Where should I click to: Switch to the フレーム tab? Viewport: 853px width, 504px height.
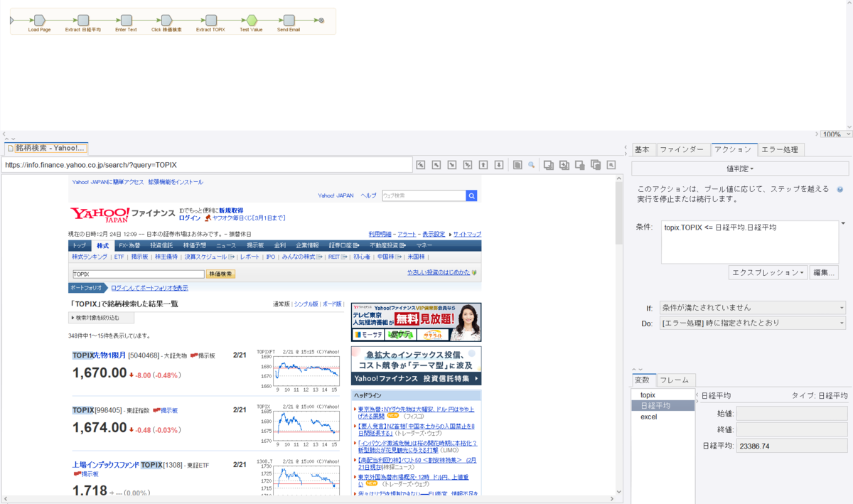pos(675,380)
